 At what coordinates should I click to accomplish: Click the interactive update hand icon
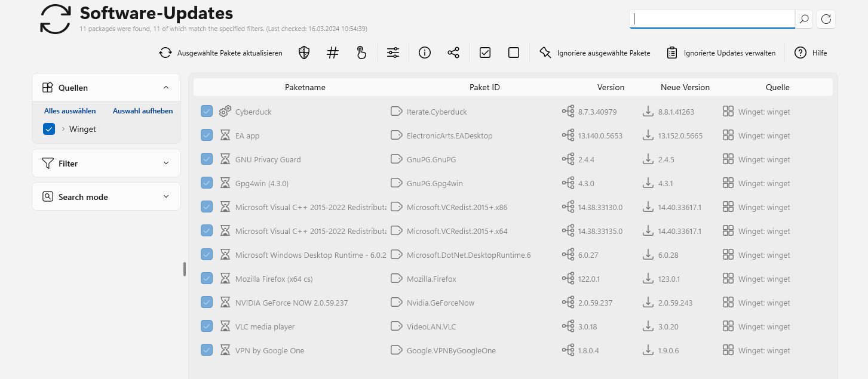click(x=361, y=53)
